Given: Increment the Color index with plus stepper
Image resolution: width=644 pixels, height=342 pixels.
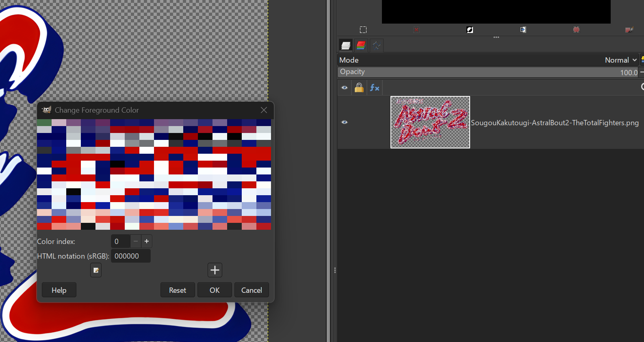Looking at the screenshot, I should 147,241.
